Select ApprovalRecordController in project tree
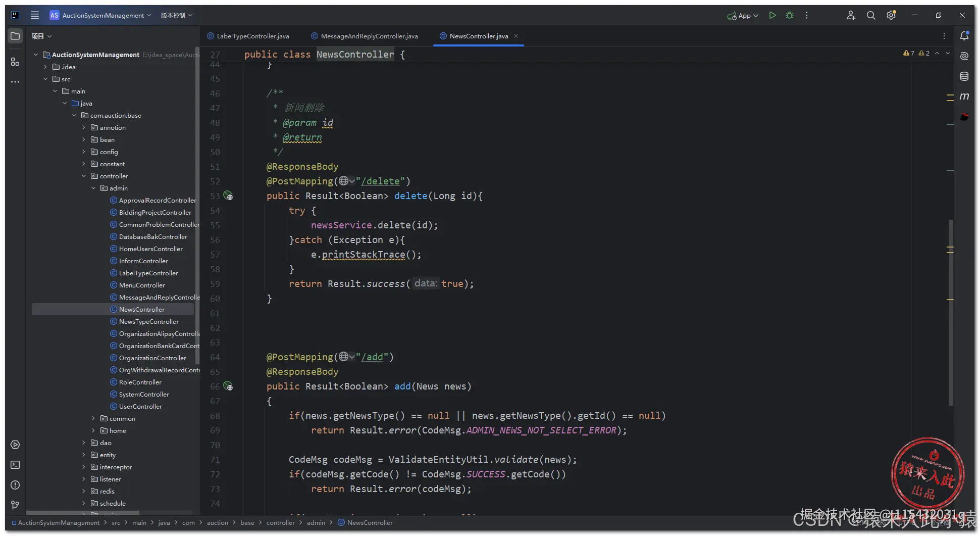This screenshot has width=980, height=536. (x=158, y=200)
